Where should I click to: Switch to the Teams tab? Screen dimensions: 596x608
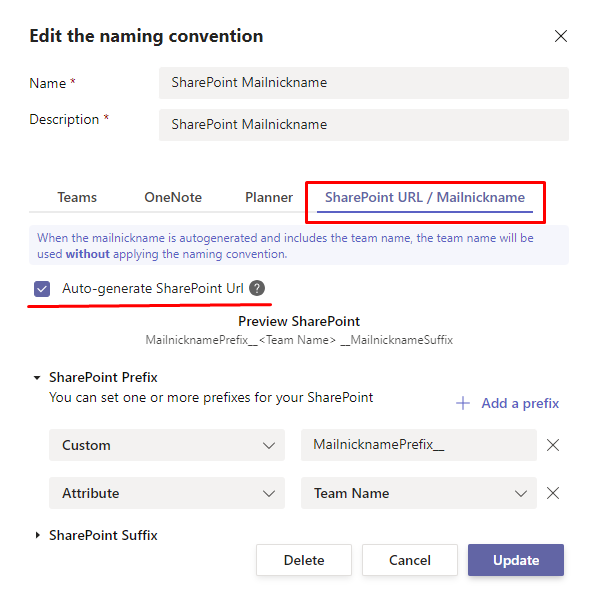pos(77,197)
